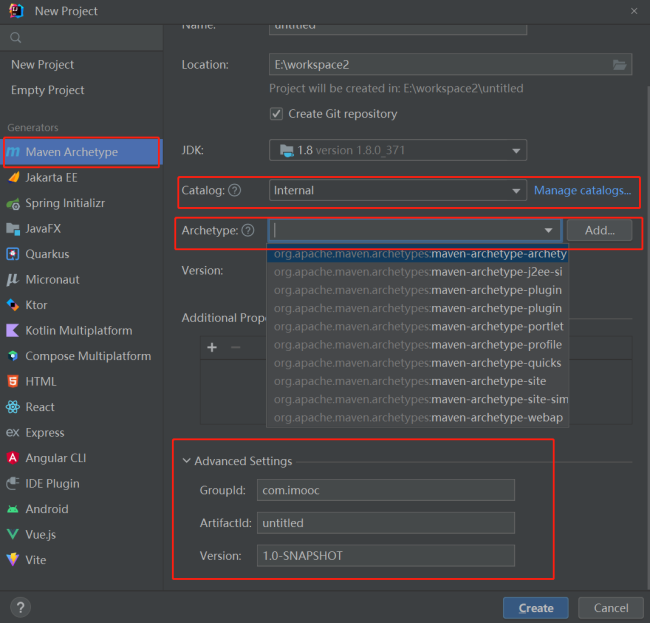Click the Add... archetype button

pyautogui.click(x=599, y=230)
